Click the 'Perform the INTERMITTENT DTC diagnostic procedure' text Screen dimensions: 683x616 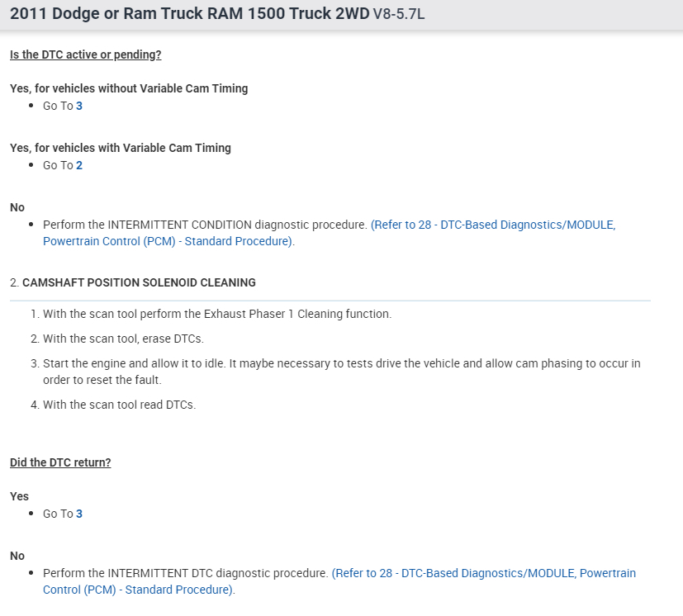click(x=186, y=573)
